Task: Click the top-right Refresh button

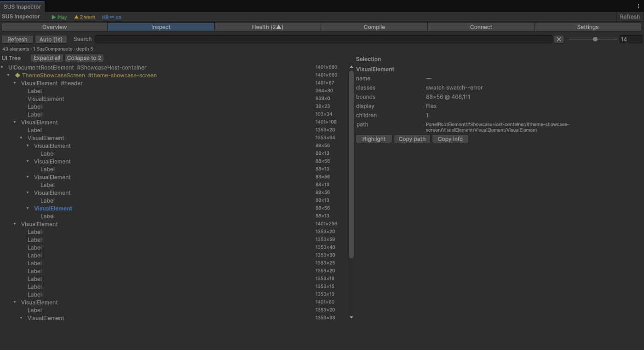Action: (x=630, y=17)
